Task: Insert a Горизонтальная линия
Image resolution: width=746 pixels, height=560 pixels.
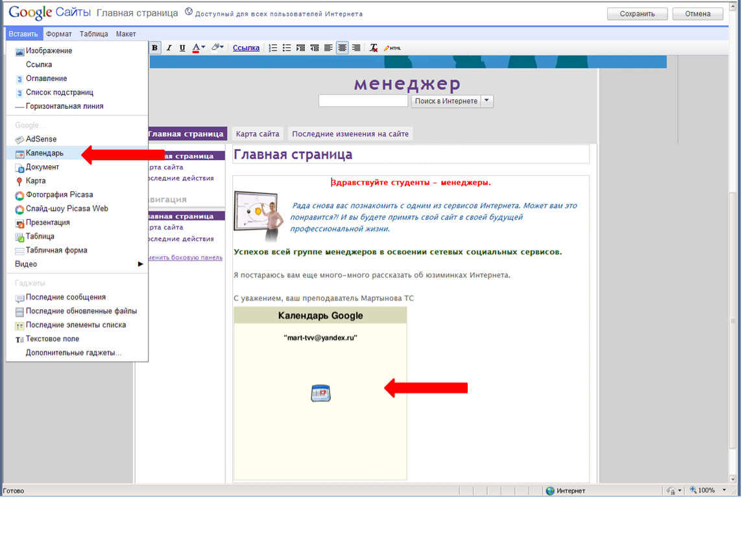Action: tap(77, 106)
